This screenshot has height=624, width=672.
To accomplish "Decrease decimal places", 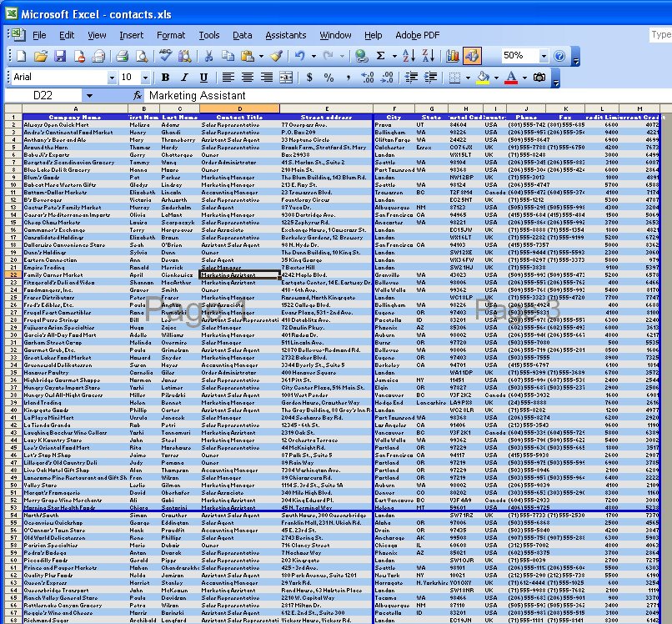I will (x=387, y=78).
